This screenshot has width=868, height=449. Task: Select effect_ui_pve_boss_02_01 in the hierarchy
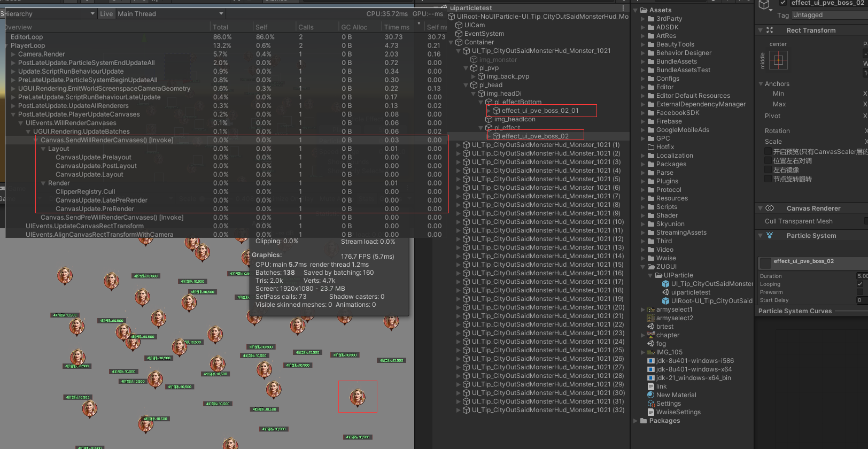(540, 111)
